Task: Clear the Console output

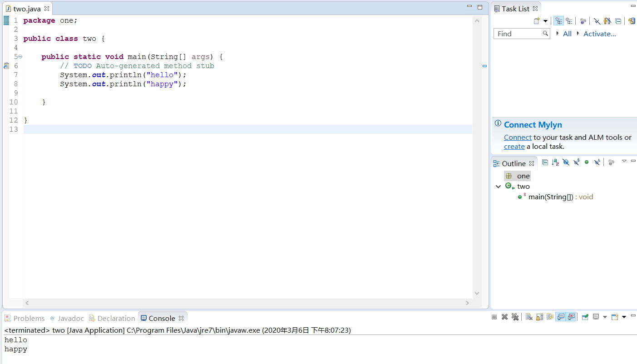Action: 529,317
